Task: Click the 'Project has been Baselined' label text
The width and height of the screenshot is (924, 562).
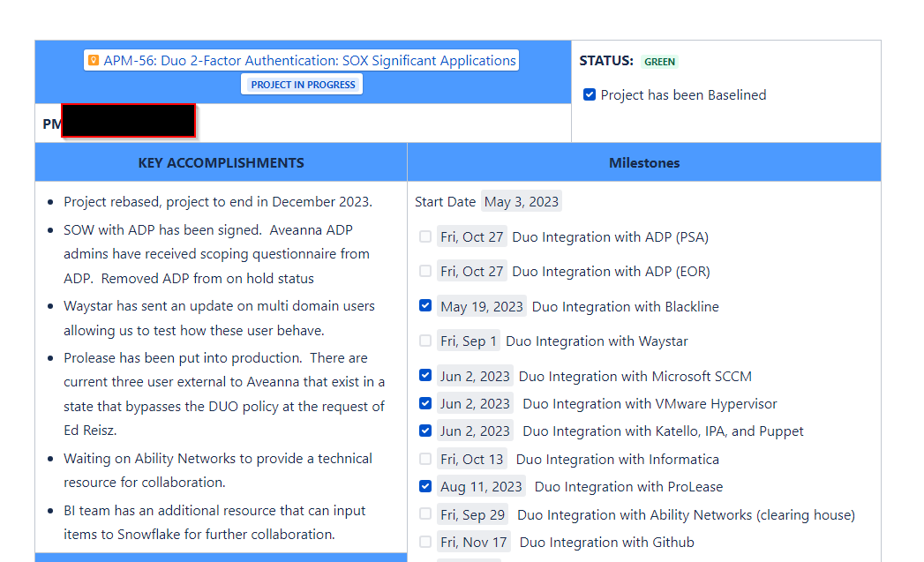Action: pos(684,95)
